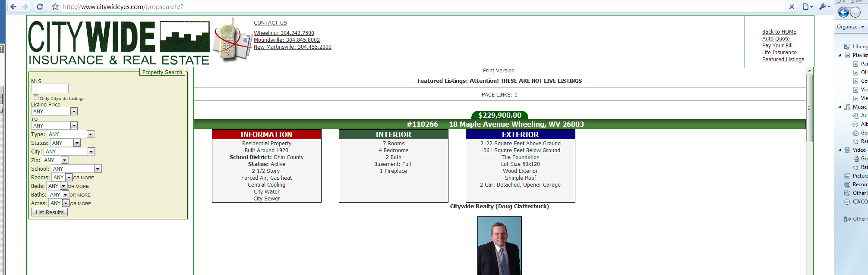Open the Rating star under Music
This screenshot has height=275, width=868.
(855, 141)
